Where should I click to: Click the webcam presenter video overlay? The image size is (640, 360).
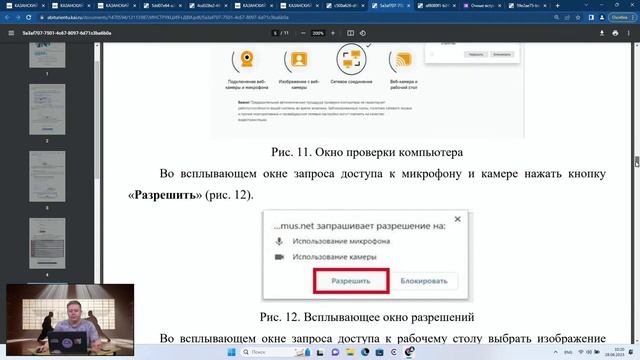coord(70,320)
